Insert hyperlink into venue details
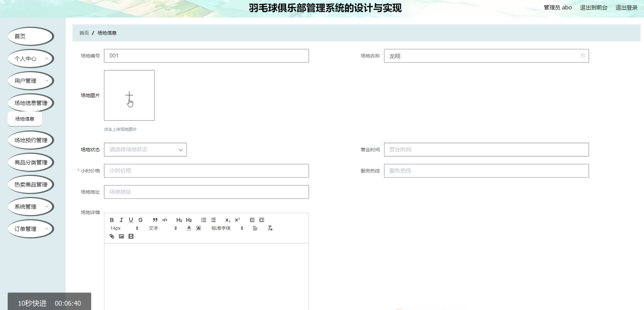 tap(112, 236)
